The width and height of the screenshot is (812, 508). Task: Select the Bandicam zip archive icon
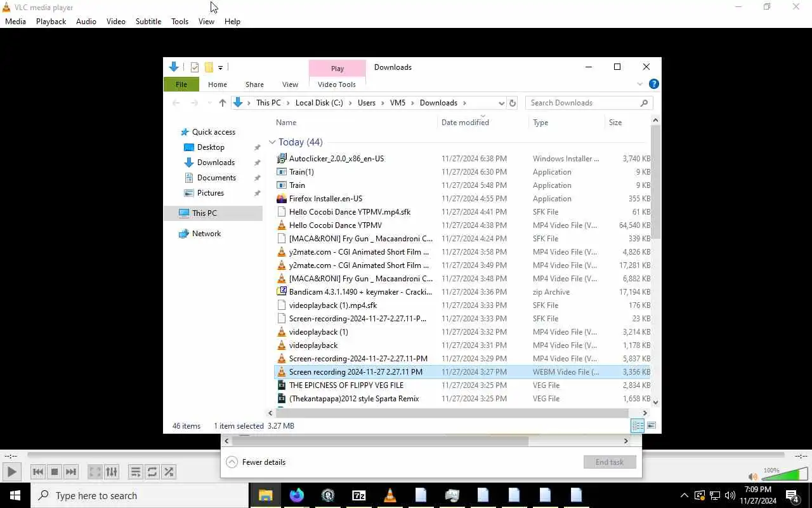point(282,292)
